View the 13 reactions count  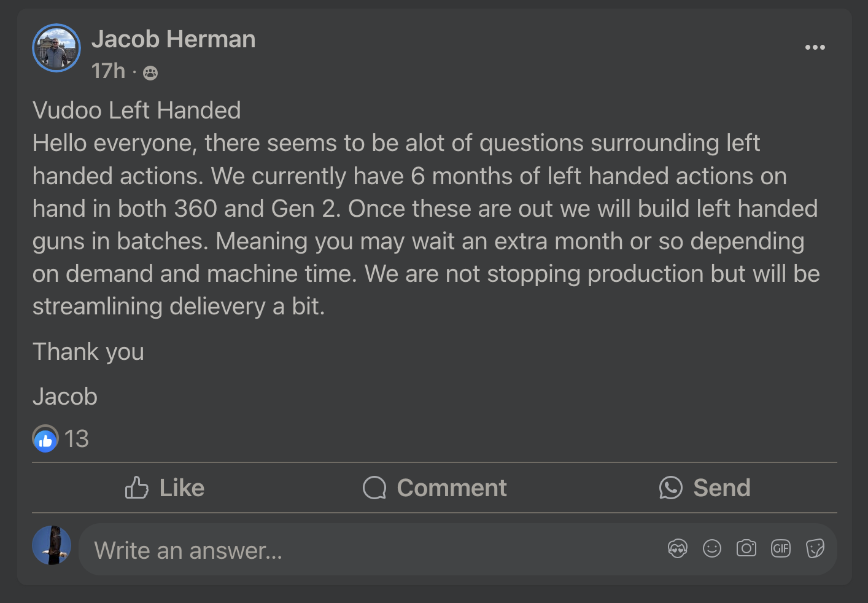pyautogui.click(x=77, y=439)
